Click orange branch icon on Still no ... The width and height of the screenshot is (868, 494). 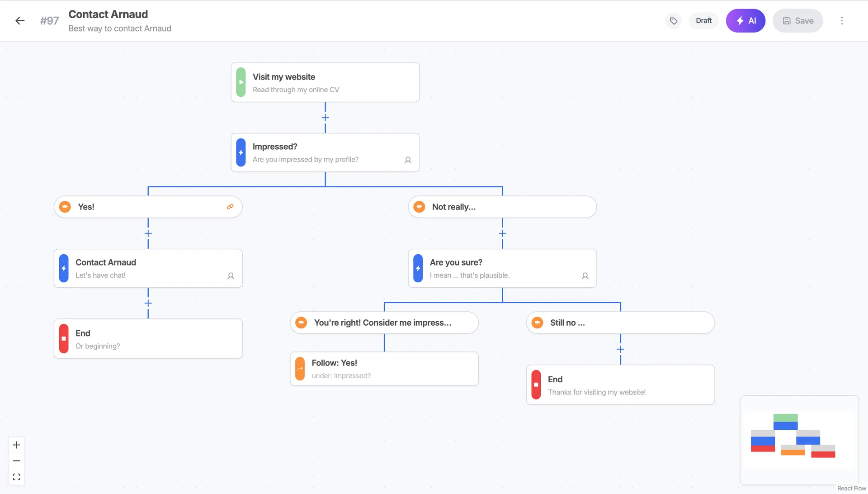538,323
